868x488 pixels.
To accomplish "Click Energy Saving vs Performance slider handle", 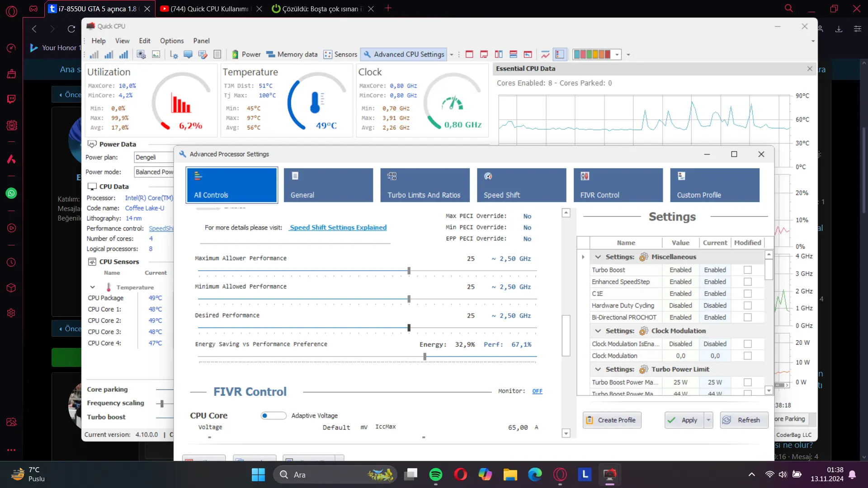I will click(x=425, y=357).
